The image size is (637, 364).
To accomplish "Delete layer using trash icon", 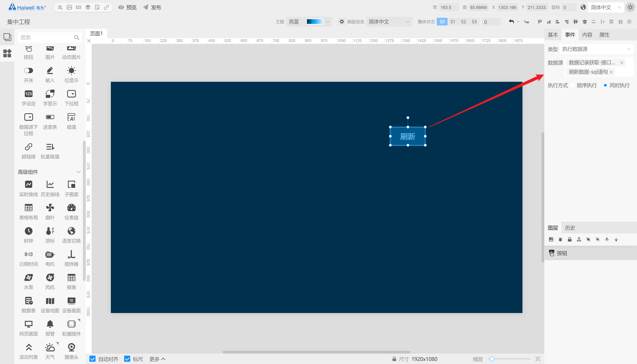I will (560, 239).
